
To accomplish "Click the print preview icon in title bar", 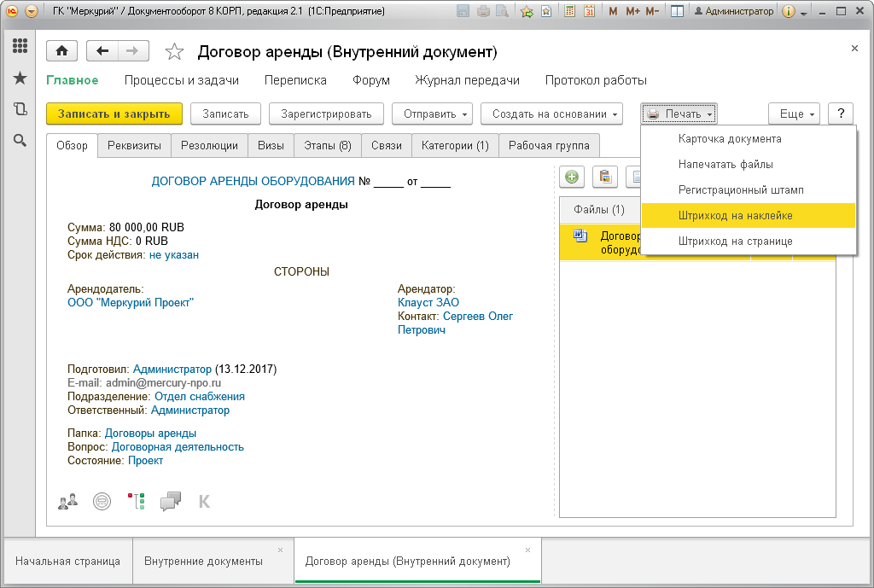I will pos(502,11).
